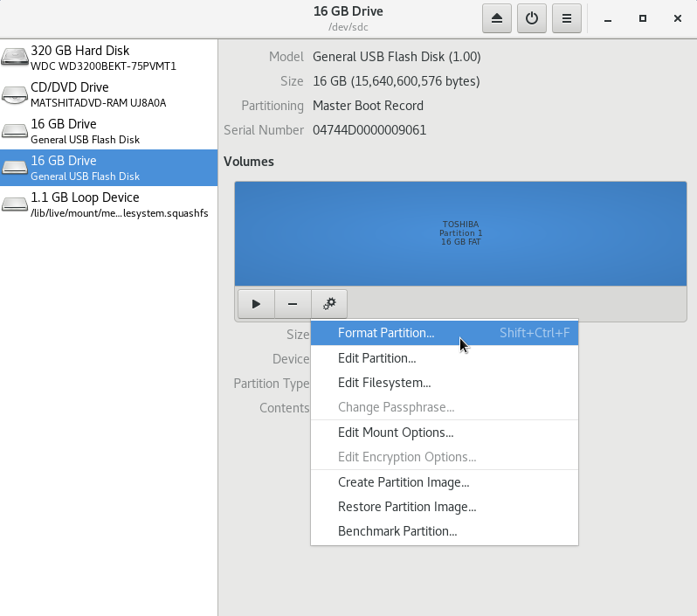Select the CD/DVD Drive icon
697x616 pixels.
[15, 94]
